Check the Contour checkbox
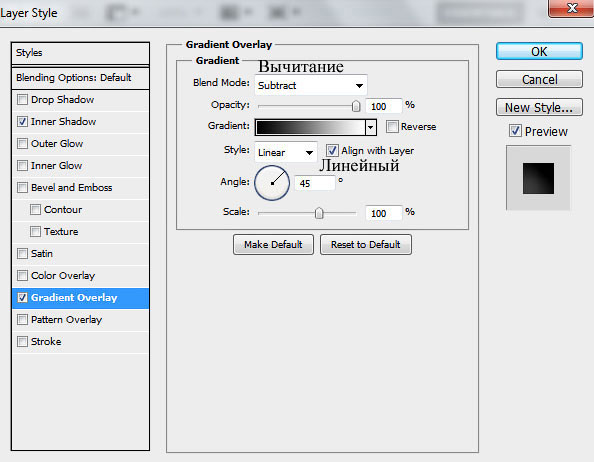 [x=35, y=209]
